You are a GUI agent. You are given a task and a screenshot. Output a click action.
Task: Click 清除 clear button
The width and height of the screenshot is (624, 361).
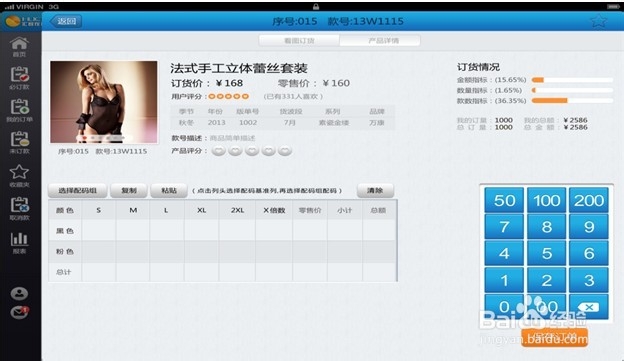pyautogui.click(x=375, y=191)
